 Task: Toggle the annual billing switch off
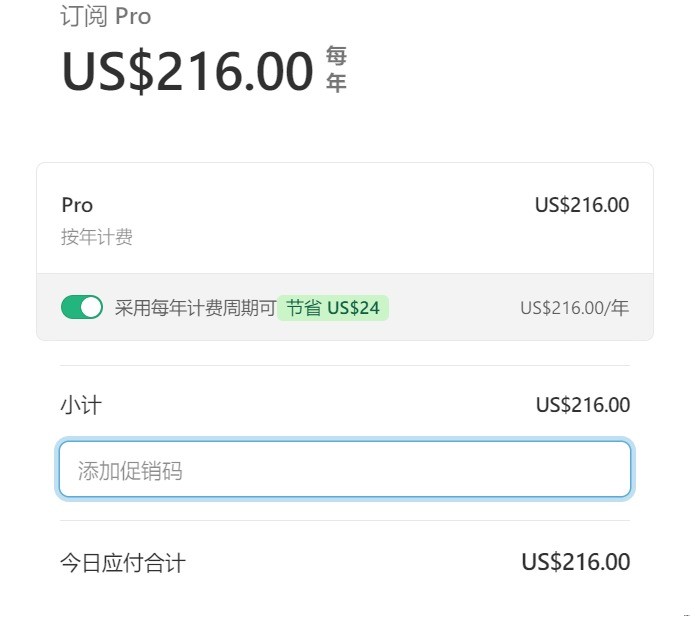click(82, 307)
